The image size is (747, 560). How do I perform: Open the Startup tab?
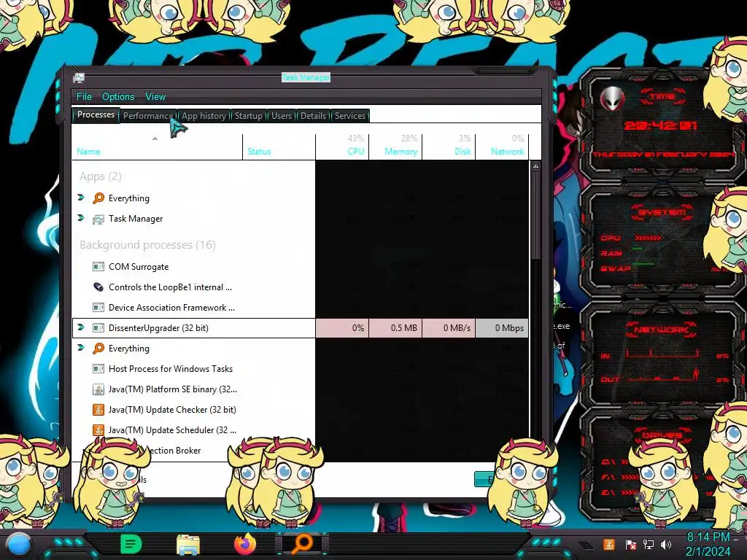tap(248, 116)
